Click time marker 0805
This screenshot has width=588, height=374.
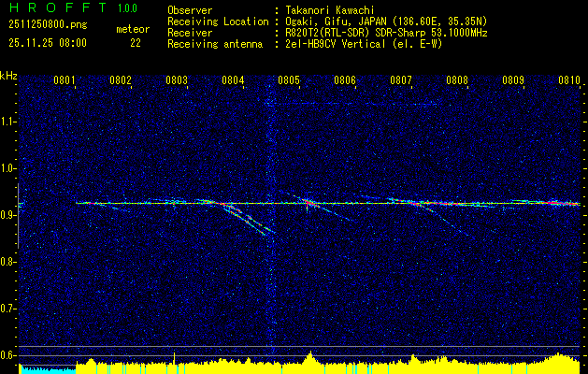coord(289,79)
